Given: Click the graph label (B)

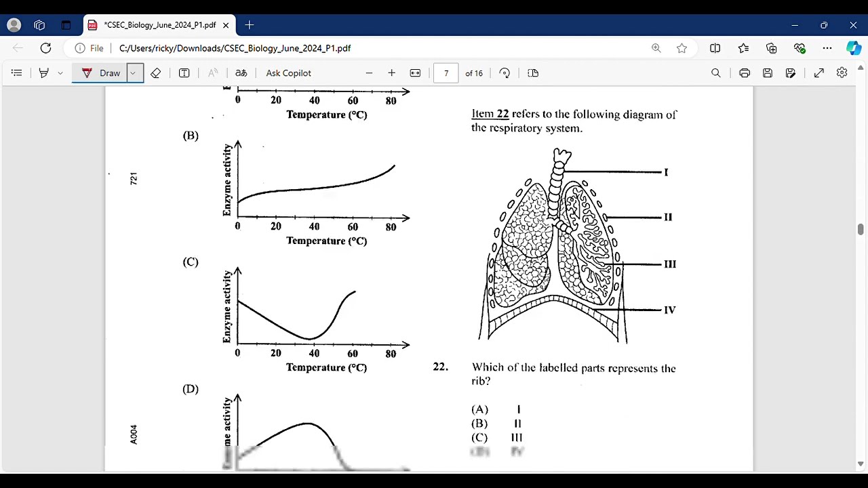Looking at the screenshot, I should [191, 136].
